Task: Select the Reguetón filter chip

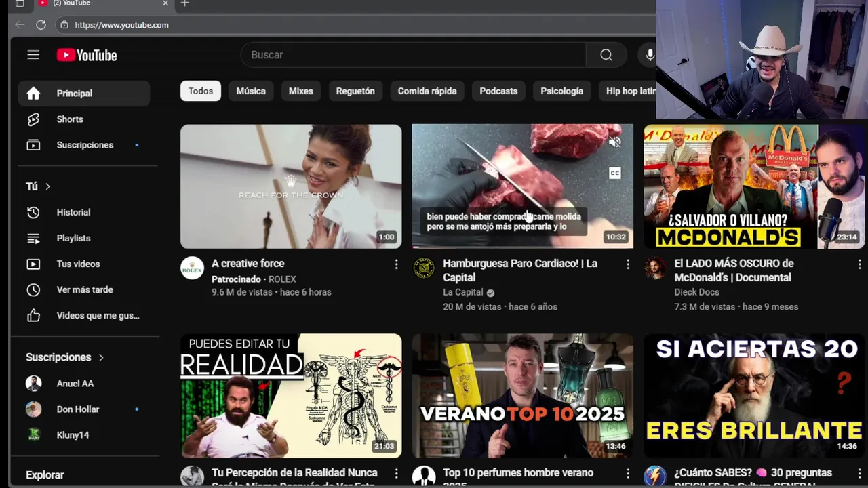Action: tap(355, 91)
